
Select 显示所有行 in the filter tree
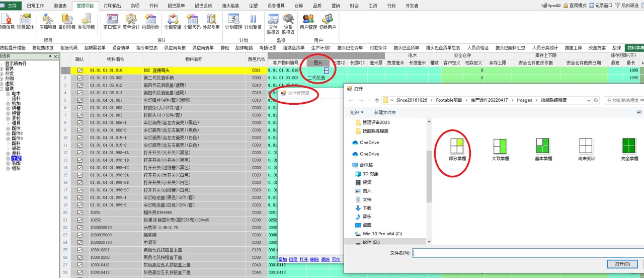[16, 63]
